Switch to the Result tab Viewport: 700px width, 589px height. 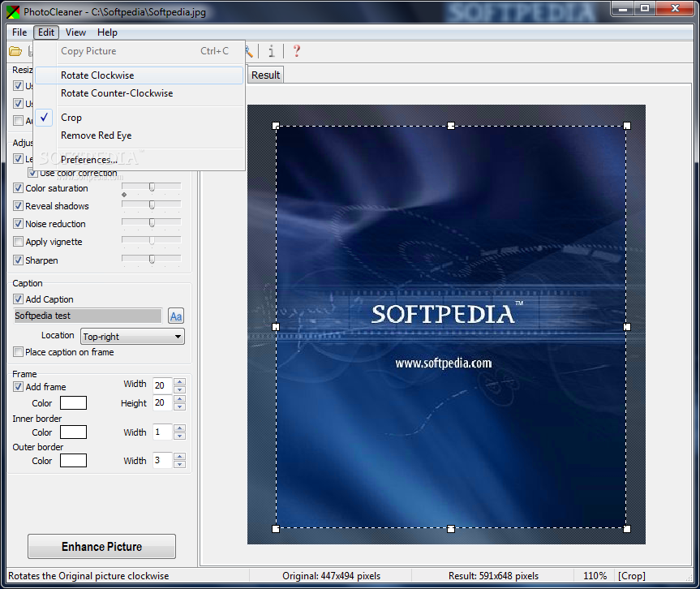[x=265, y=75]
